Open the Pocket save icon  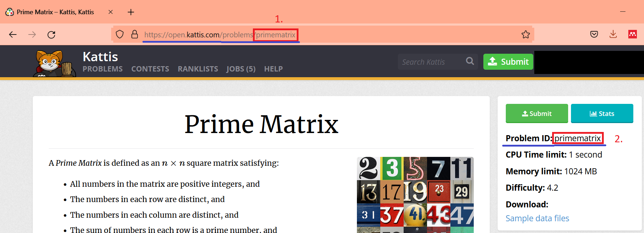pyautogui.click(x=594, y=34)
